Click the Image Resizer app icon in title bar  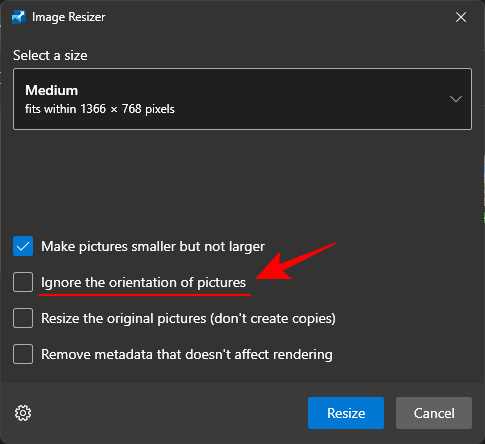point(19,17)
